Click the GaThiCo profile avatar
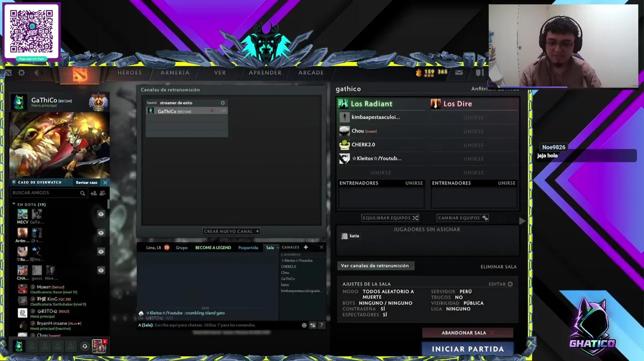644x361 pixels. pos(19,102)
